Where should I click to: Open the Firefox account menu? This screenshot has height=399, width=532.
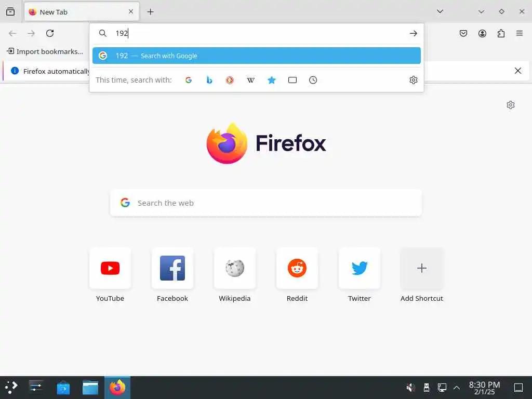(x=482, y=33)
